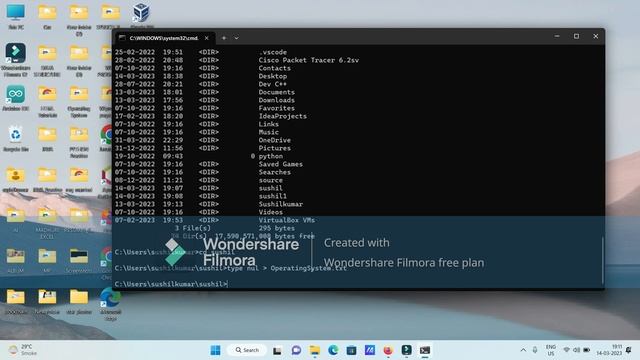Click the Sushilkumar directory entry
The image size is (640, 360).
click(281, 204)
